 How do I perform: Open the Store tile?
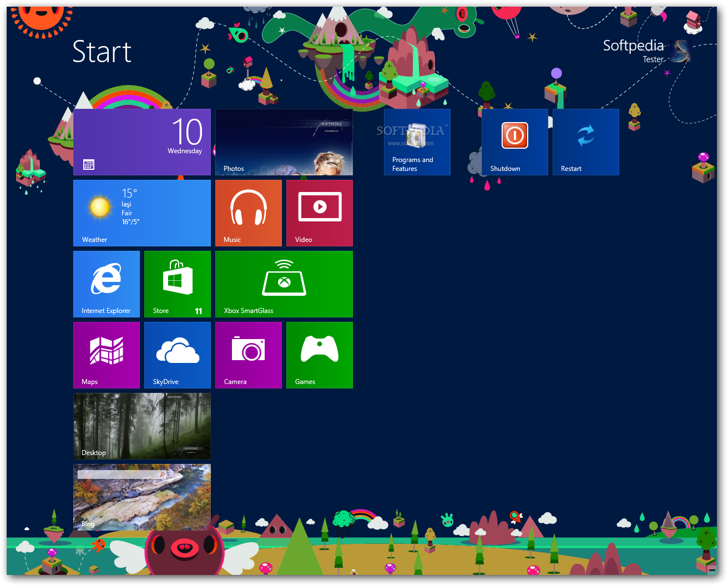tap(178, 284)
